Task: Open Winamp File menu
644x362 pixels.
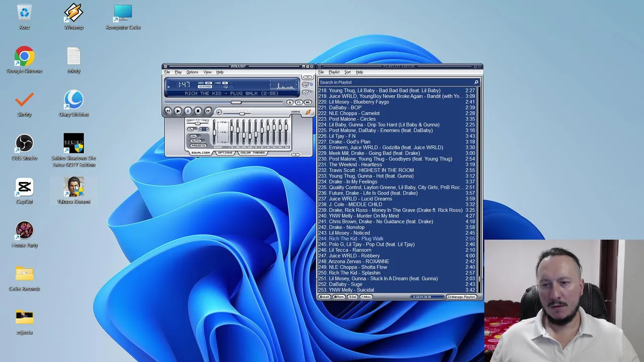Action: pos(167,72)
